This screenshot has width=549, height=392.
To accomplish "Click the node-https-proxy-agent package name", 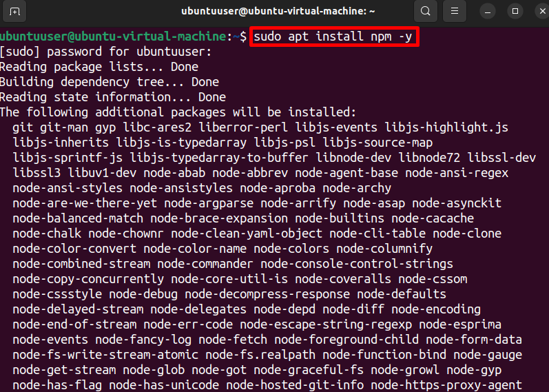I will (x=446, y=385).
